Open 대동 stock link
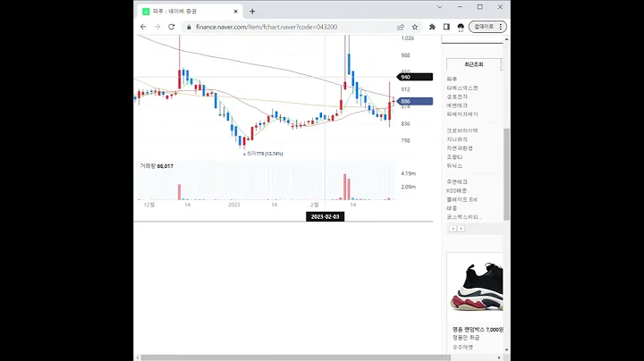This screenshot has height=361, width=644. tap(452, 208)
